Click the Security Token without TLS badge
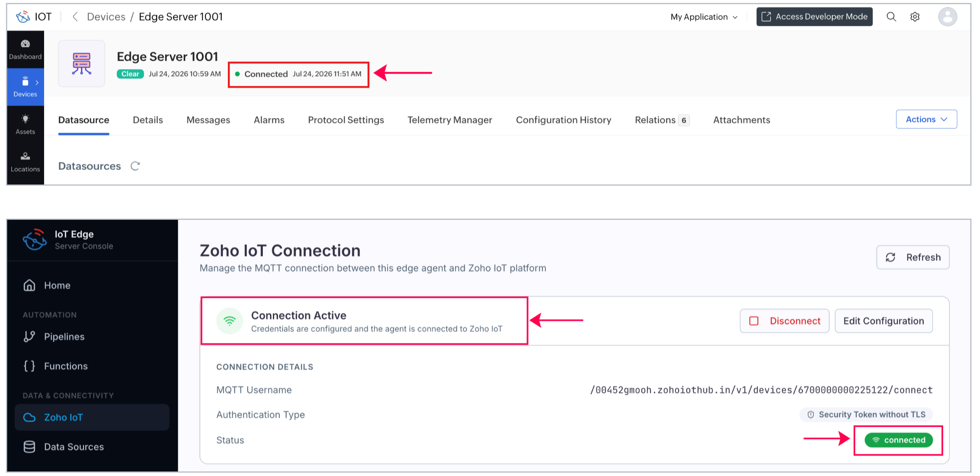 [866, 415]
